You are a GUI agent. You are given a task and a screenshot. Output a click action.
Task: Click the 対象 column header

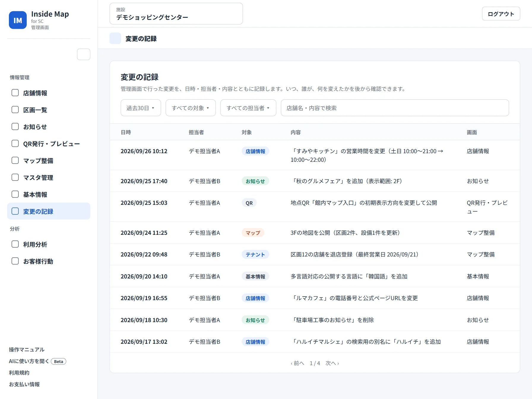point(247,132)
